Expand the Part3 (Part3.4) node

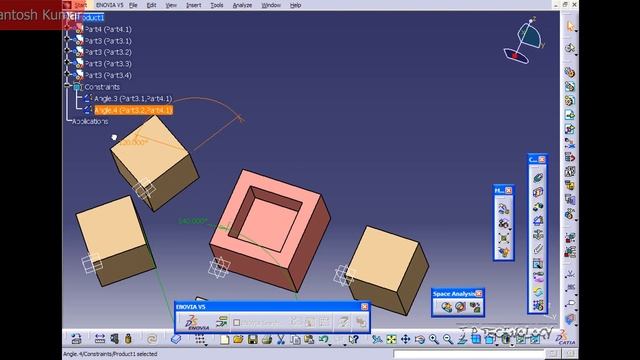67,74
